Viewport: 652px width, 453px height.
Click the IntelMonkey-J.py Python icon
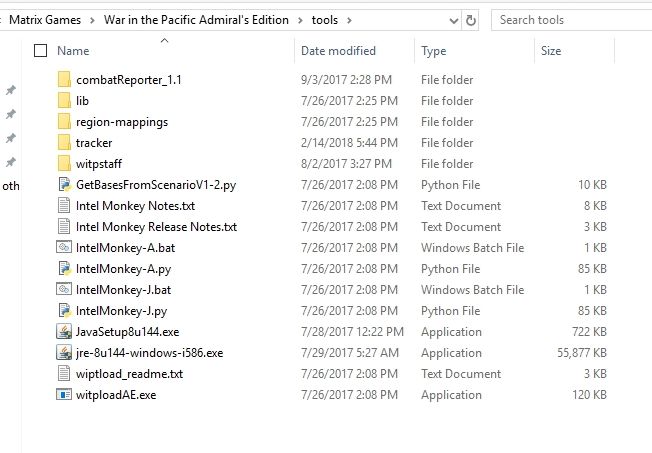tap(64, 311)
